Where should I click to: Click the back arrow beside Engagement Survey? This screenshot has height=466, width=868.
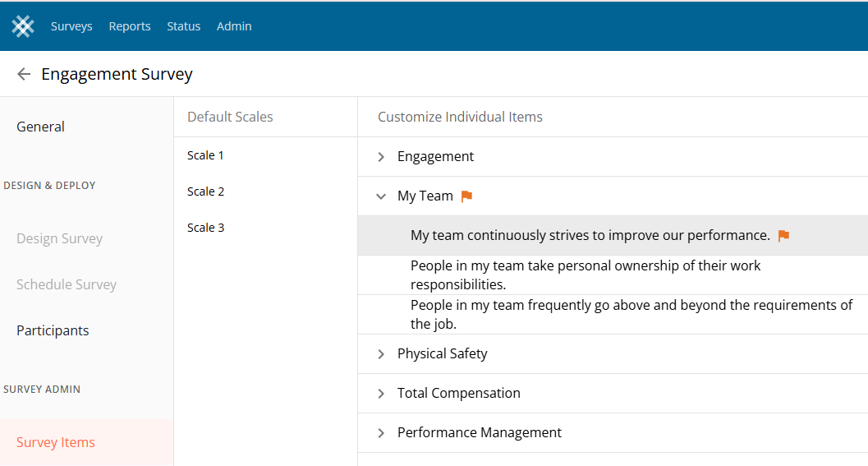click(x=24, y=74)
